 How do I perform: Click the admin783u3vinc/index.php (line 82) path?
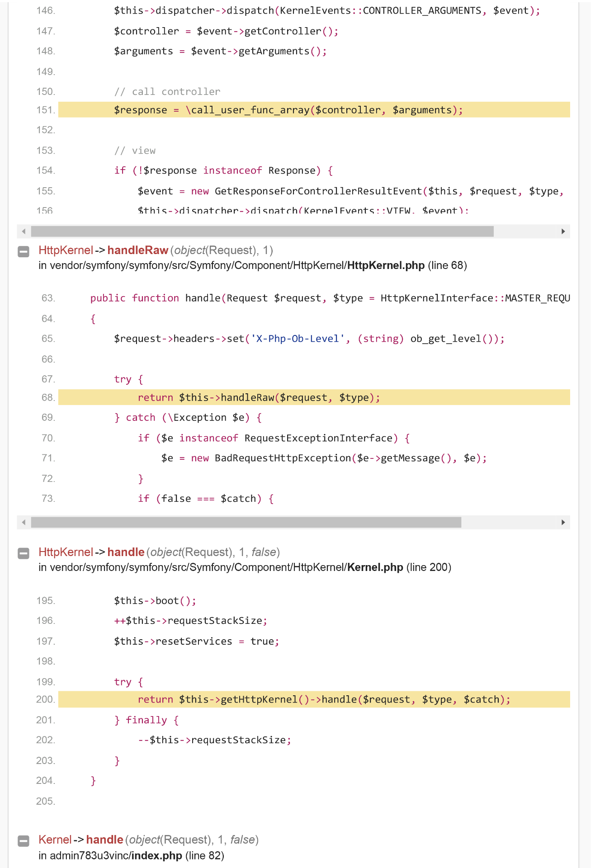[132, 856]
